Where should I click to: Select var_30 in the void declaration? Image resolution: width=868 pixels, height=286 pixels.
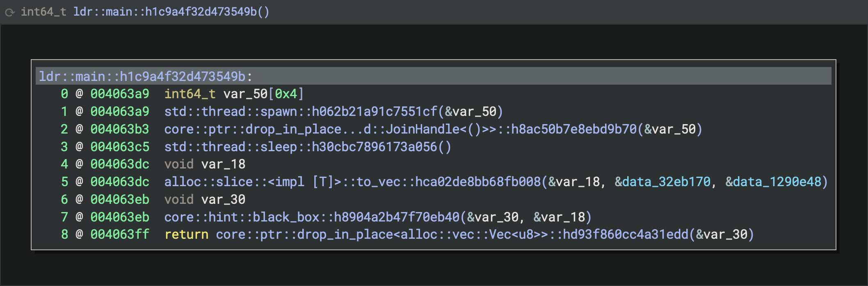click(223, 200)
